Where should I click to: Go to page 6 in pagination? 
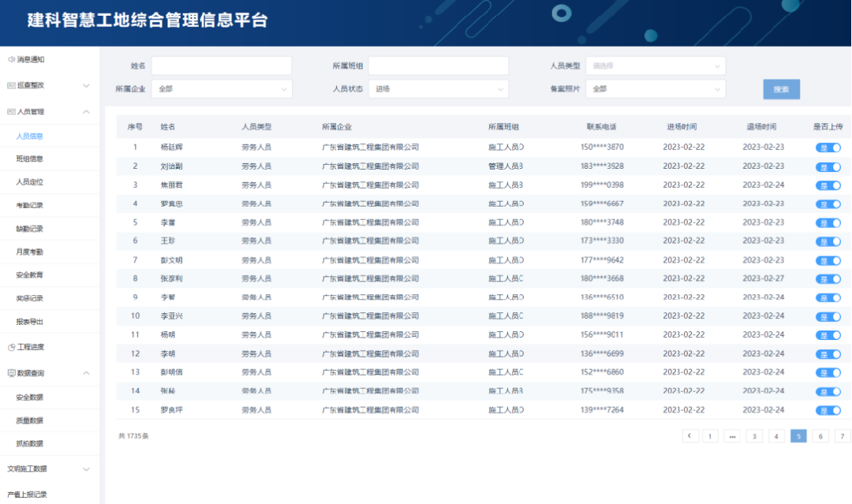pos(820,436)
